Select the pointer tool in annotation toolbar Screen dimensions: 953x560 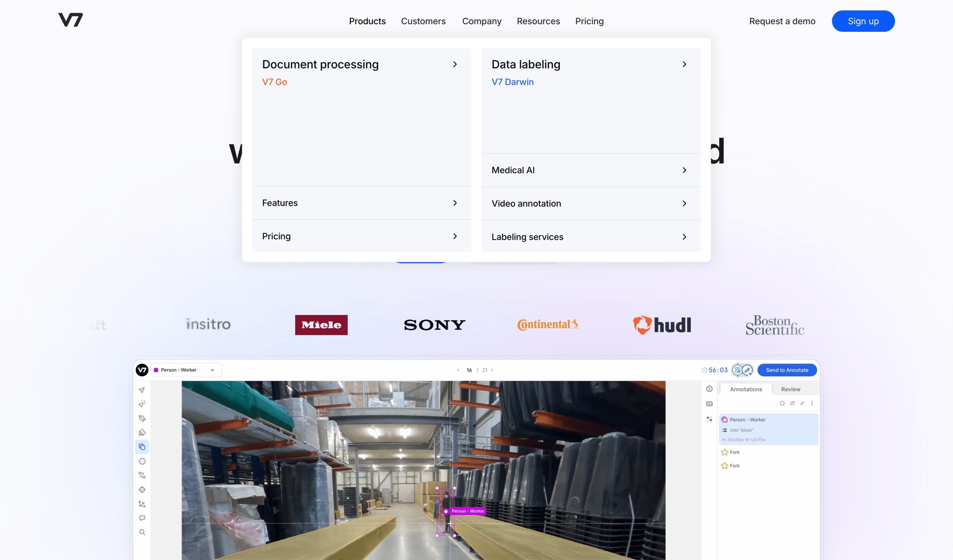[x=142, y=390]
